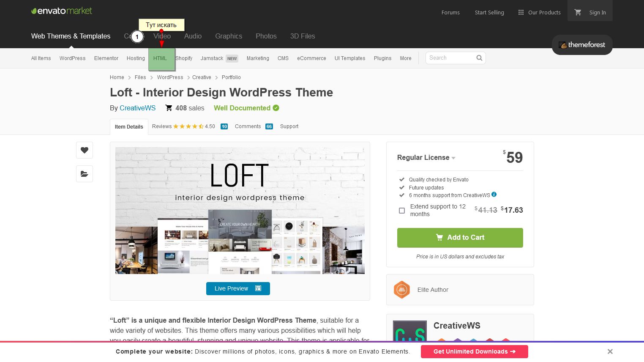Click the Loft theme preview image
The height and width of the screenshot is (362, 644).
tap(240, 211)
